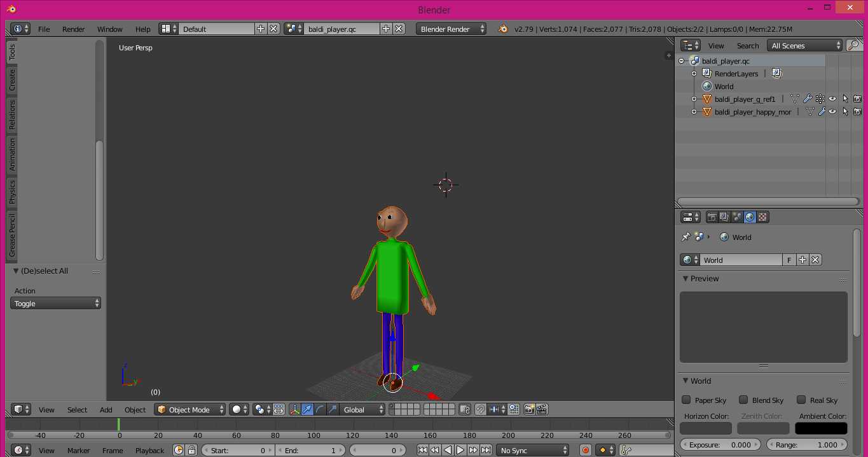This screenshot has width=868, height=457.
Task: Open the File menu
Action: [44, 29]
